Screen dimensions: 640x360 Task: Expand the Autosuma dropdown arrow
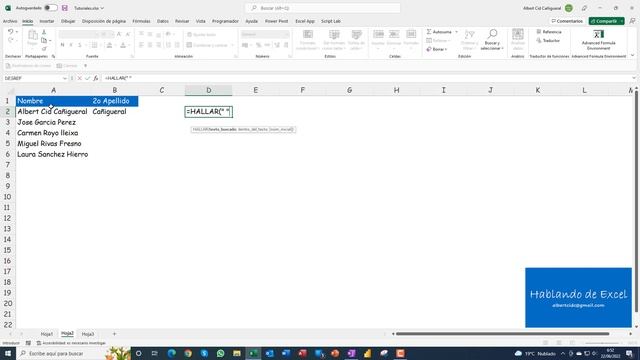456,32
